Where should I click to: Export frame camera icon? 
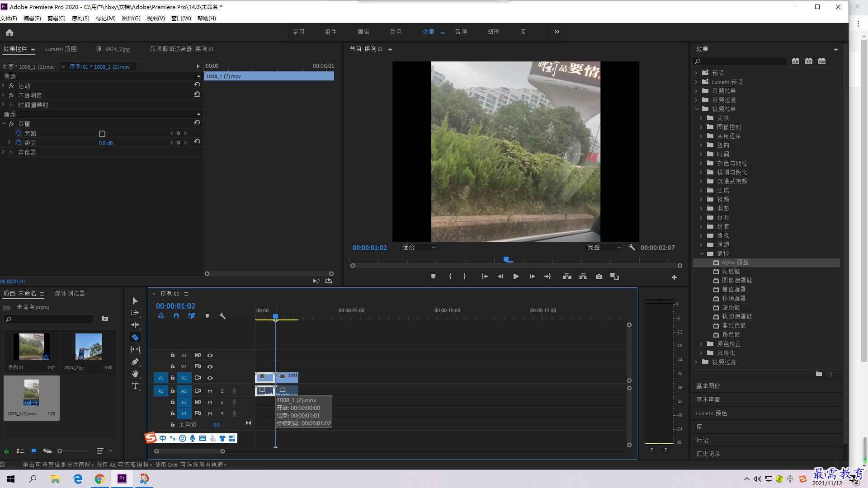point(599,277)
